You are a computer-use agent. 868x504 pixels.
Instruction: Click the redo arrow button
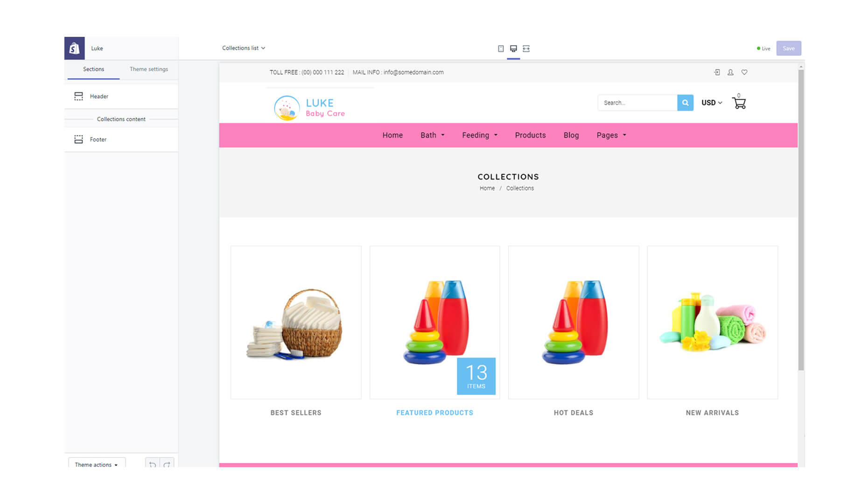coord(167,464)
